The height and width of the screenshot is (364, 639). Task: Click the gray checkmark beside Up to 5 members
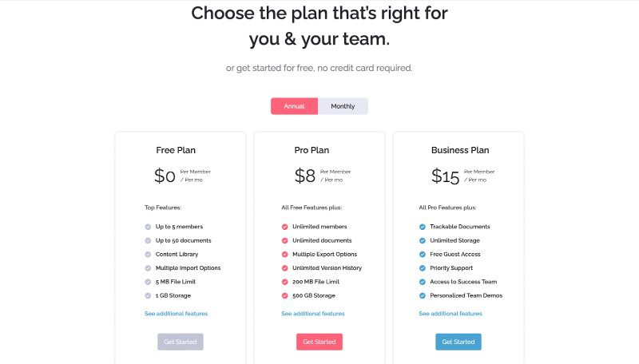pyautogui.click(x=148, y=227)
